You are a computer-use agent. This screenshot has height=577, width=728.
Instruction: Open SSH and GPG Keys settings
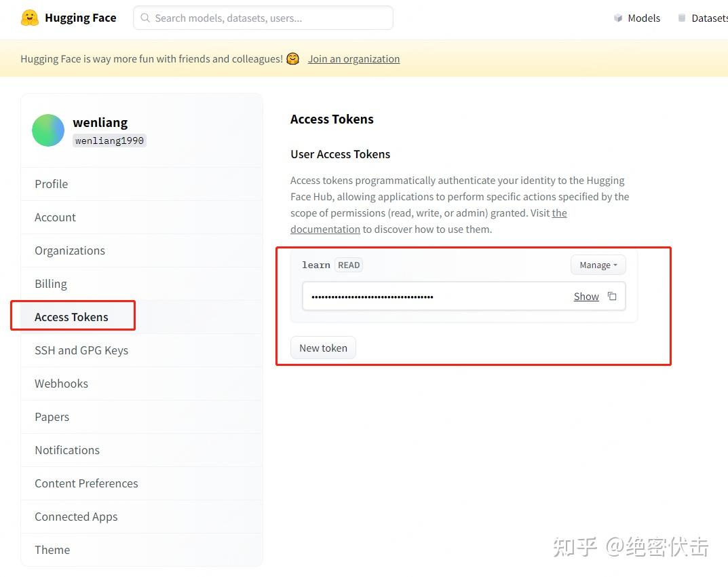(x=81, y=350)
